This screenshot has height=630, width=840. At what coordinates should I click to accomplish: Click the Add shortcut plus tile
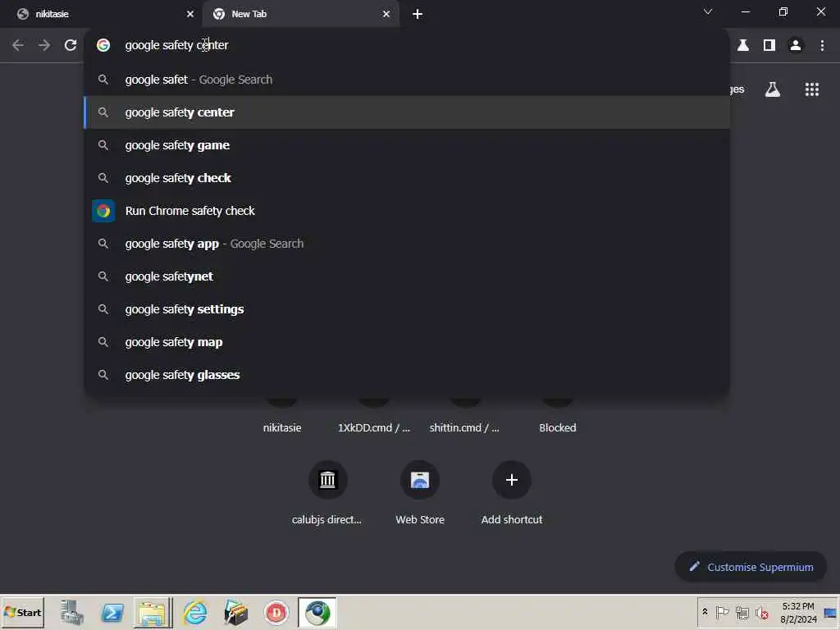(512, 480)
